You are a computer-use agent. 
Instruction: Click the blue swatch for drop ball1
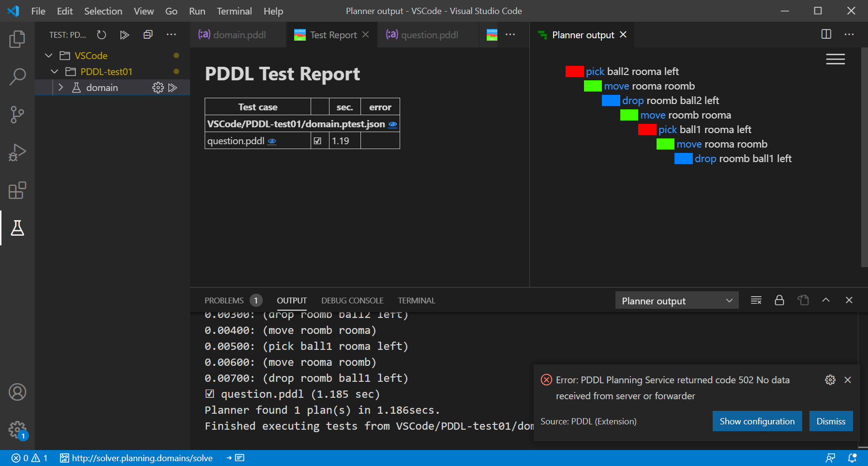click(x=684, y=159)
